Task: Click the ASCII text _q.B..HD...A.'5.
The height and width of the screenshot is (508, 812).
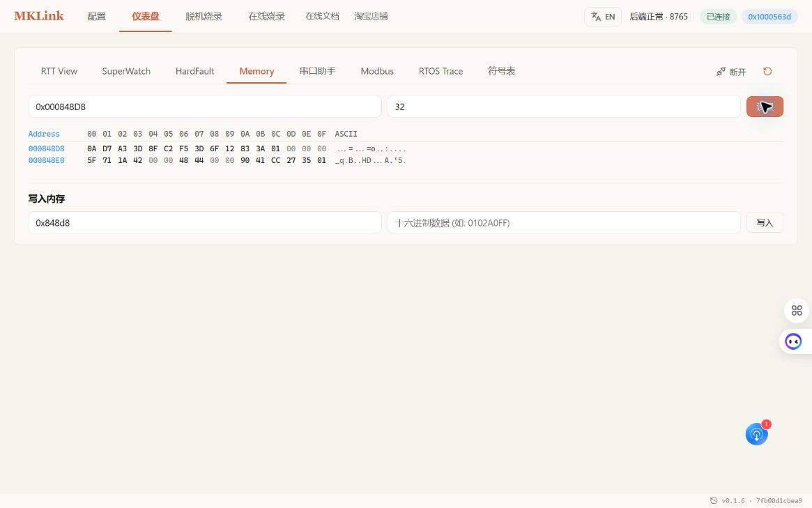Action: [371, 160]
